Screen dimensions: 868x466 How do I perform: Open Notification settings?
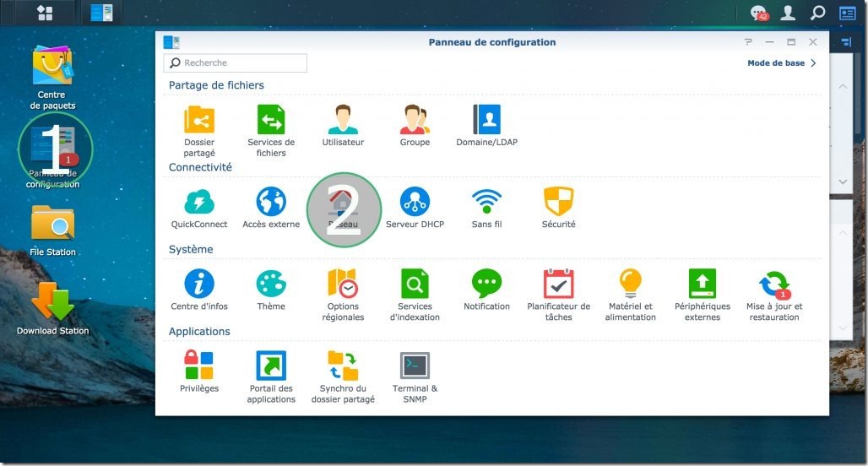pyautogui.click(x=486, y=290)
